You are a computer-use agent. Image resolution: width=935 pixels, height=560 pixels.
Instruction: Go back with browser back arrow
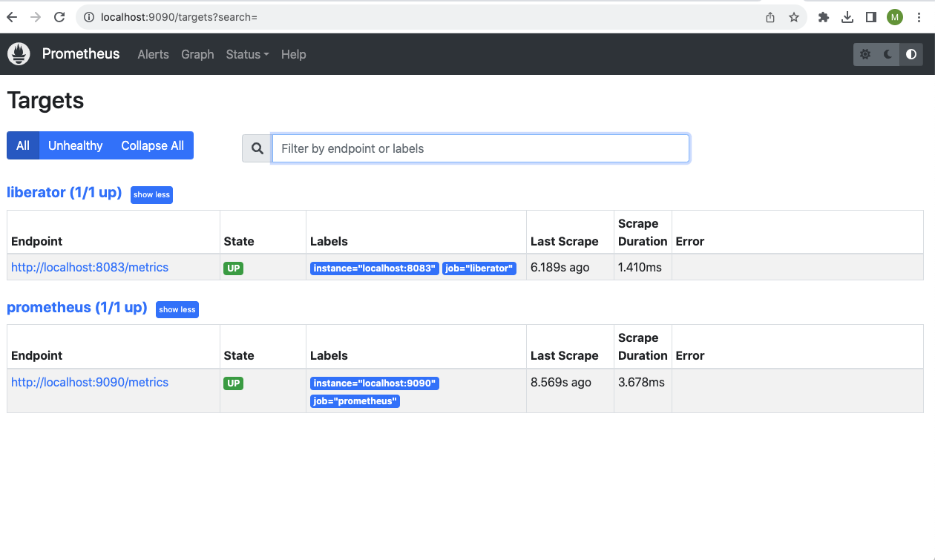pyautogui.click(x=12, y=17)
